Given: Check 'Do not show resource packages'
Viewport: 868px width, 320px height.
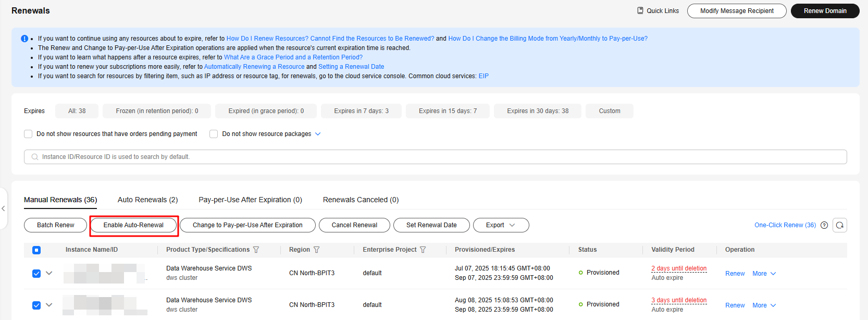Looking at the screenshot, I should click(x=214, y=134).
